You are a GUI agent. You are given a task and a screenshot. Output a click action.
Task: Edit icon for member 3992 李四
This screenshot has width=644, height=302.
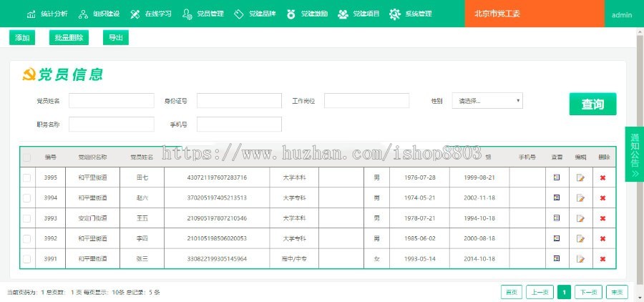point(580,239)
